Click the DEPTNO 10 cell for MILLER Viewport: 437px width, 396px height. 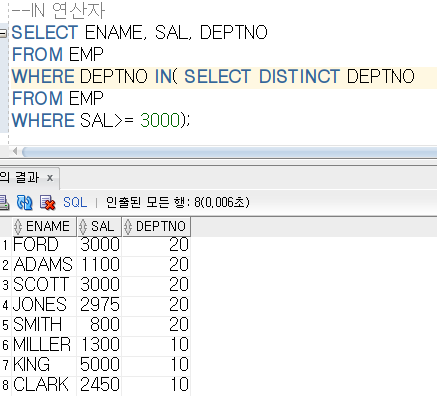pyautogui.click(x=156, y=345)
